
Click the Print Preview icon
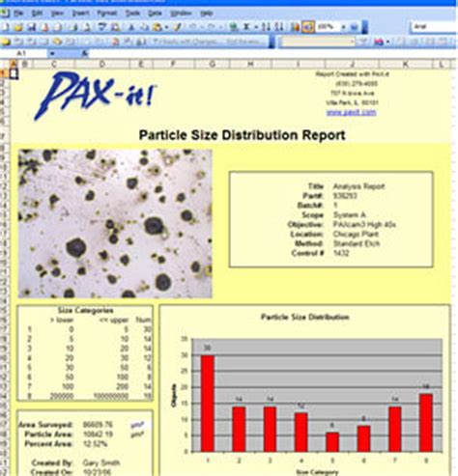[87, 27]
